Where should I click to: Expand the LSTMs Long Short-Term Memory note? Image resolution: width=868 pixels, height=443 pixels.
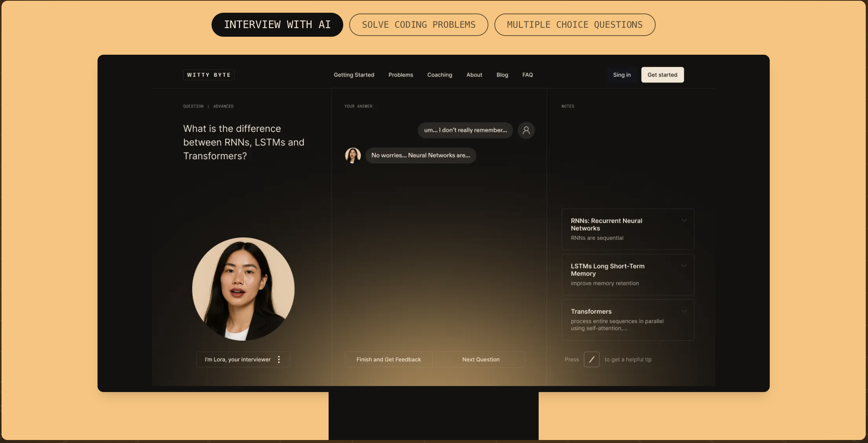click(684, 266)
